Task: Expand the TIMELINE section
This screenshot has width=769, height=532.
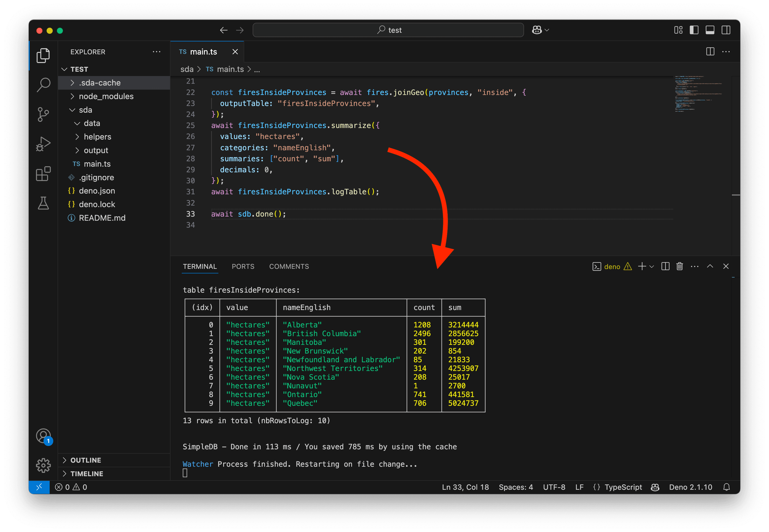Action: point(114,474)
